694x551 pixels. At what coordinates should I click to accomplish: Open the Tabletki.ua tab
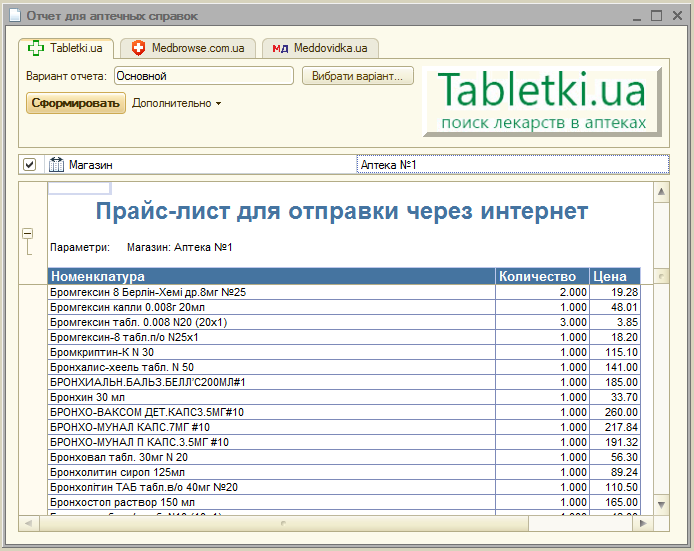66,48
